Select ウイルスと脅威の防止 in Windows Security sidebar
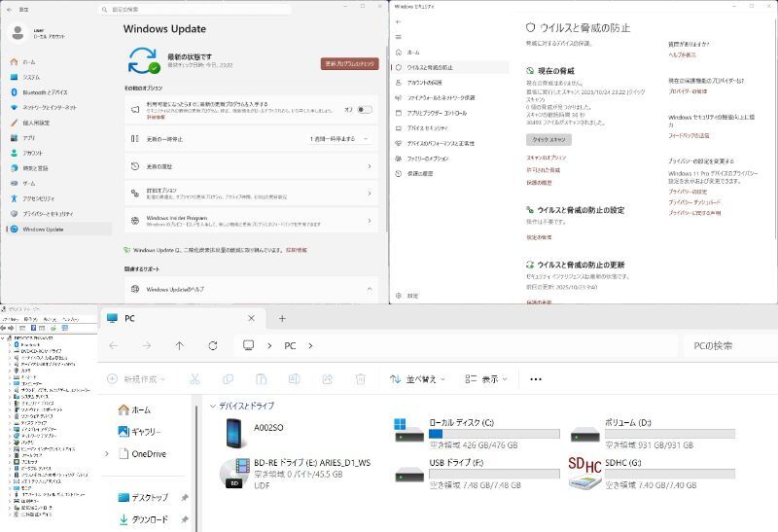The height and width of the screenshot is (532, 778). tap(450, 67)
